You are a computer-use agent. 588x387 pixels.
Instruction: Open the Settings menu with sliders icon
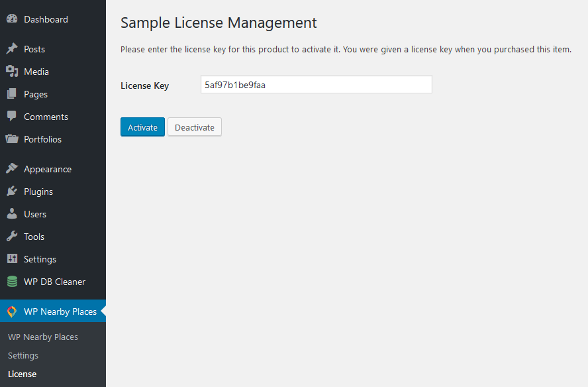coord(40,259)
